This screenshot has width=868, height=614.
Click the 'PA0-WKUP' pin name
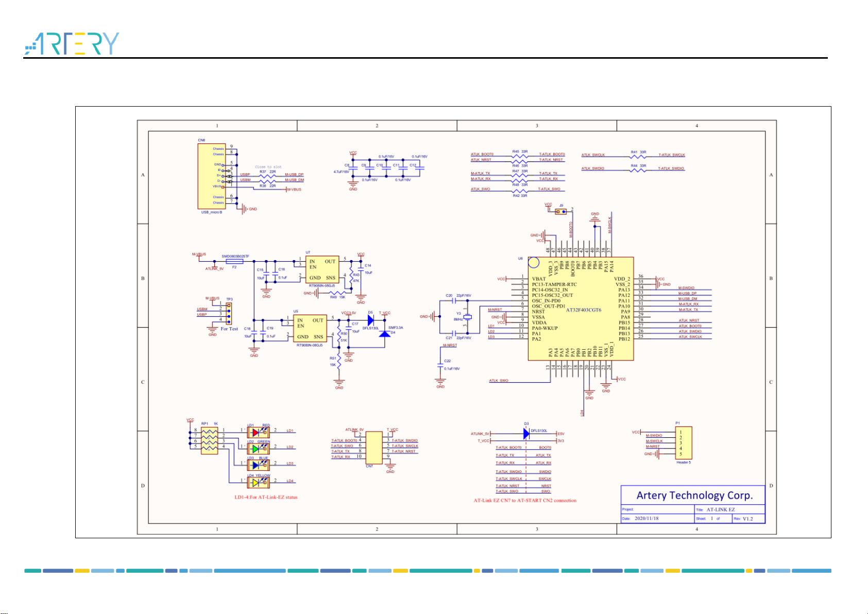(x=544, y=328)
